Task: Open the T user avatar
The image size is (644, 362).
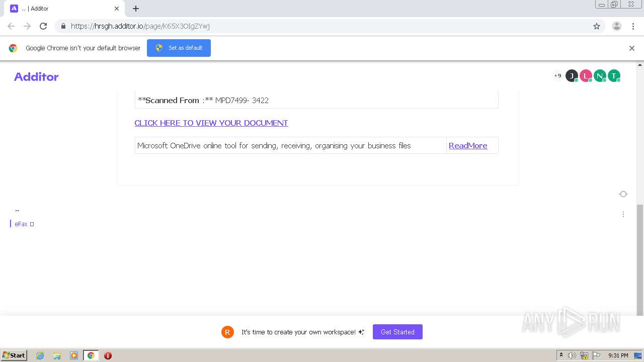Action: coord(614,76)
